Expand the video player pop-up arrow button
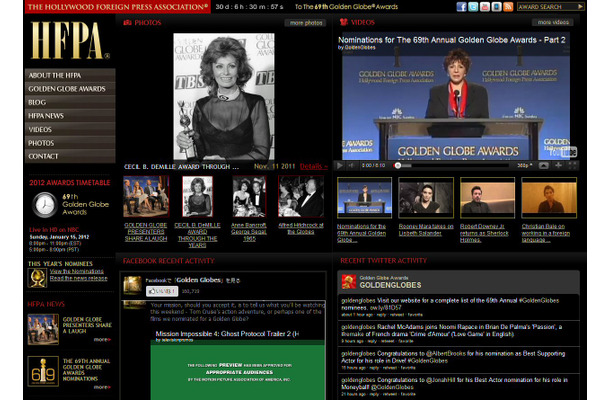 543,166
